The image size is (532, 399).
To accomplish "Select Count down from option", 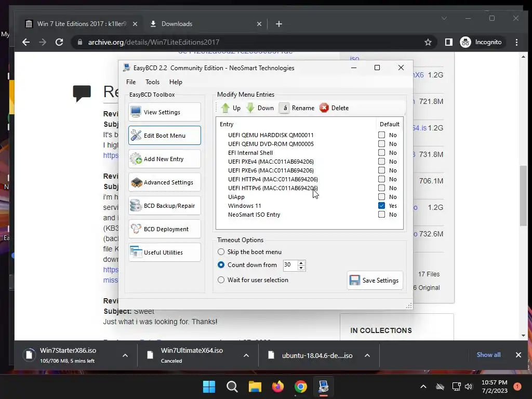I will click(x=221, y=264).
